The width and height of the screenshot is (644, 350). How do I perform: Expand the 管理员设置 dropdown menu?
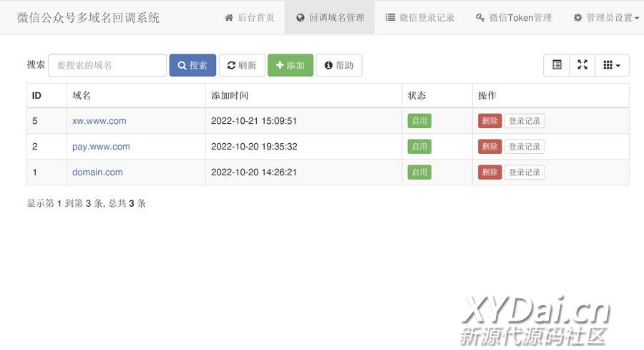(x=606, y=17)
